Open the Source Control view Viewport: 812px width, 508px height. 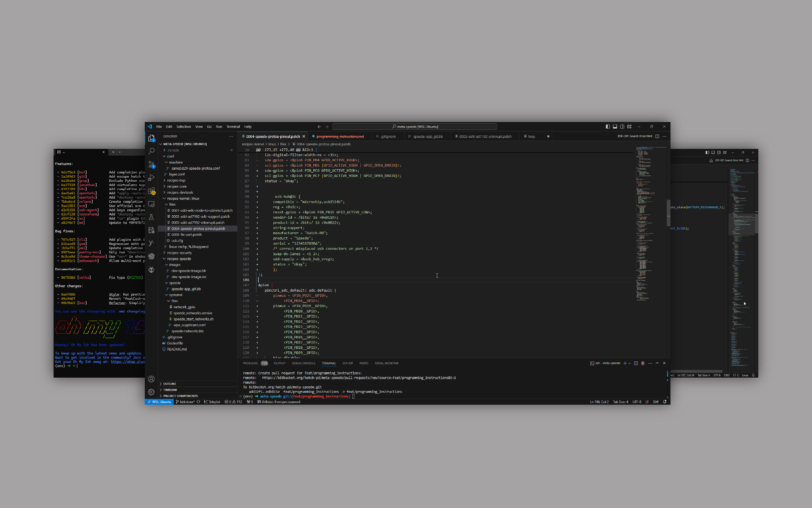pos(151,164)
